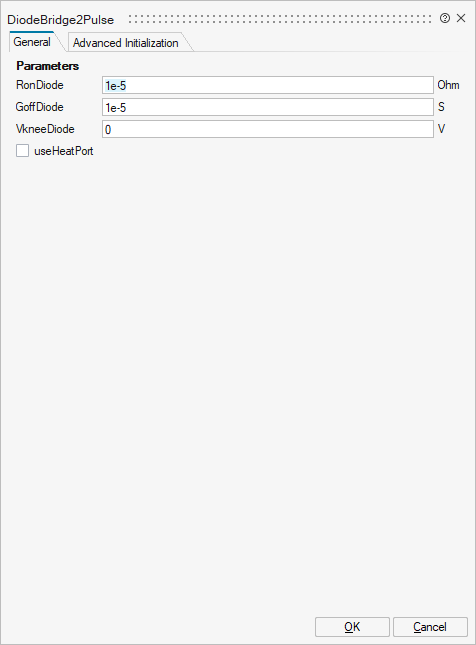This screenshot has width=476, height=645.
Task: Click the V unit beside VkneeDiode
Action: tap(441, 129)
